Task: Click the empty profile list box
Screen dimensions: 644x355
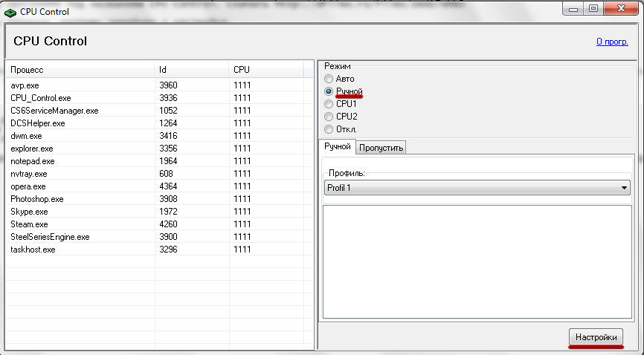Action: click(x=477, y=260)
